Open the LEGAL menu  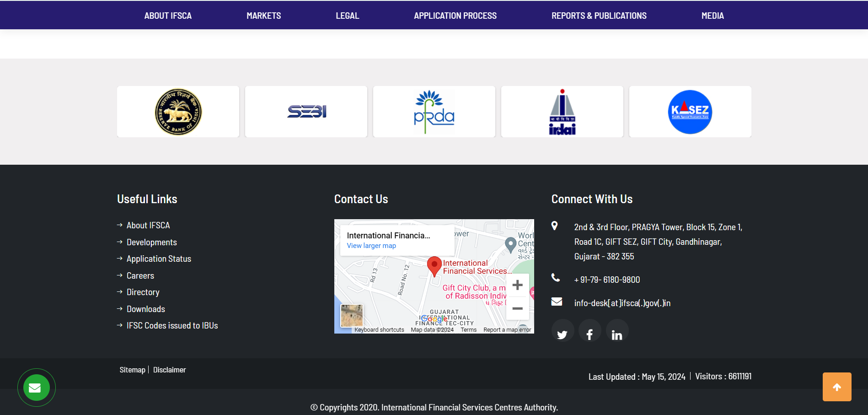(x=348, y=16)
